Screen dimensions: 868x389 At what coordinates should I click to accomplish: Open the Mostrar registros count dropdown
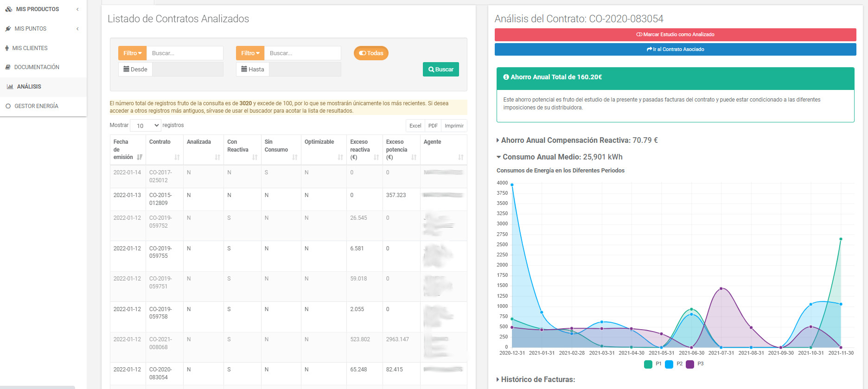(x=146, y=126)
